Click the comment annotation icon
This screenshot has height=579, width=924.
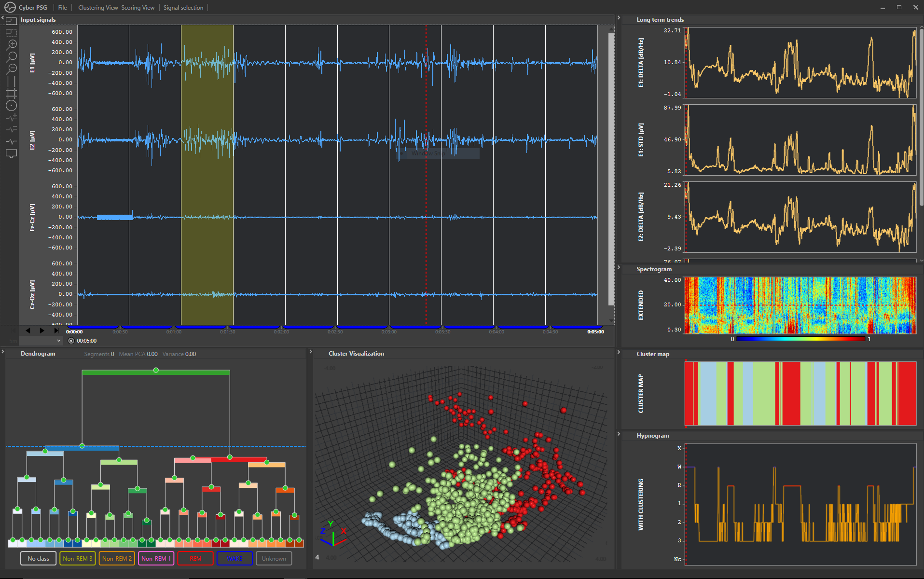pyautogui.click(x=12, y=154)
